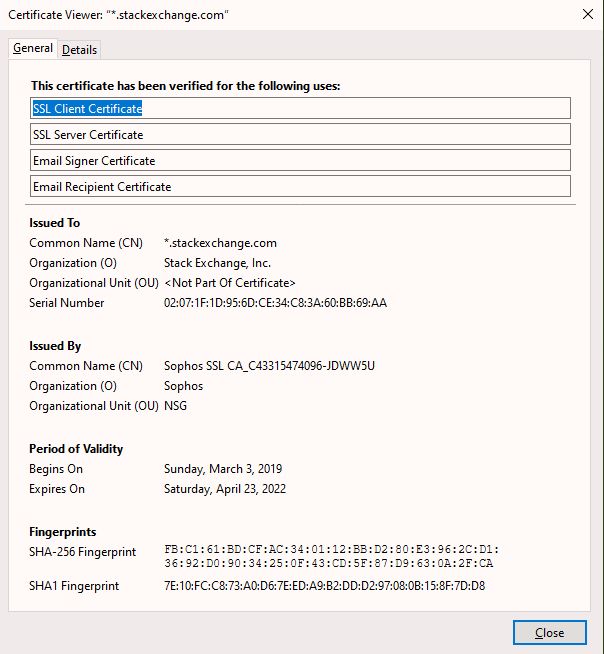Click the NSG organizational unit value
604x654 pixels.
176,406
